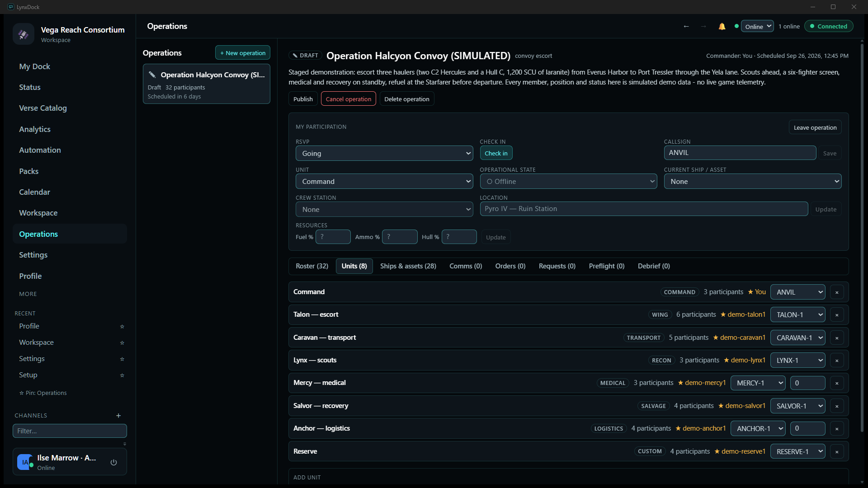Remove the Mercy medical unit

tap(837, 383)
